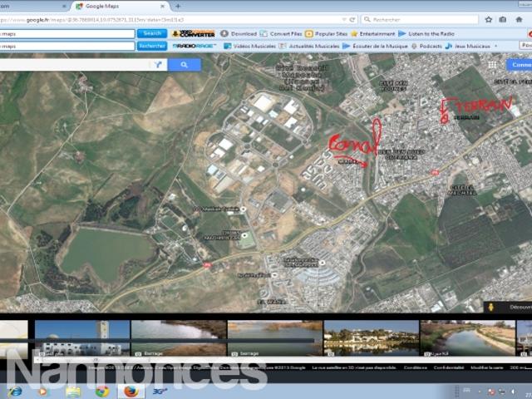Viewport: 532px width, 399px height.
Task: Expand the second toolbar overflow arrow
Action: [496, 46]
